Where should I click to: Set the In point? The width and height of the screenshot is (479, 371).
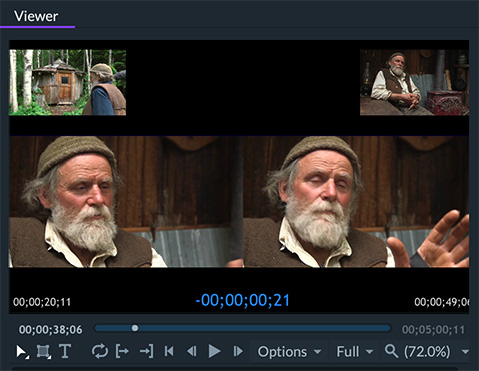pyautogui.click(x=122, y=351)
